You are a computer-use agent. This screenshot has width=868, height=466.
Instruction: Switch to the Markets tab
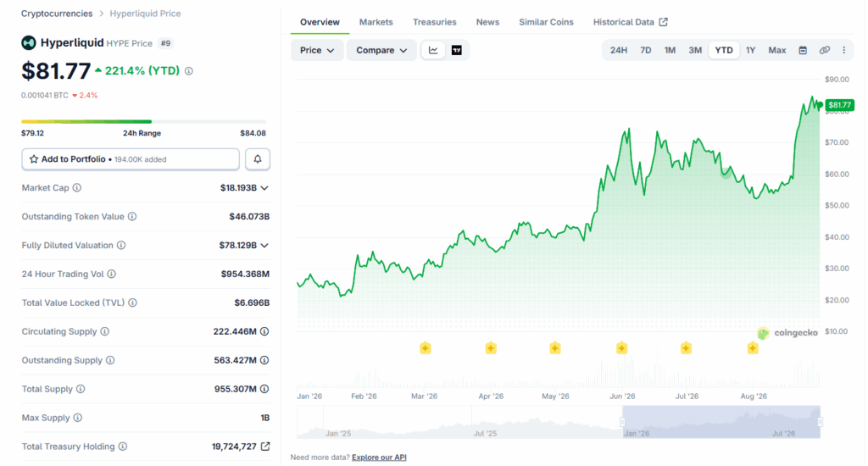pos(376,22)
